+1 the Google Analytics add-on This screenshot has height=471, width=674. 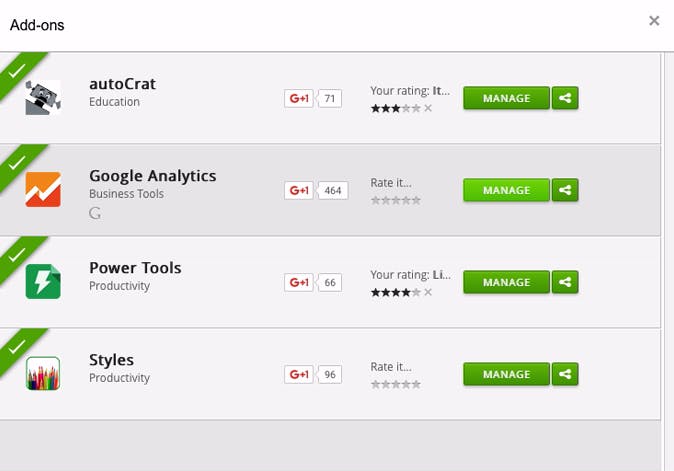(x=299, y=190)
